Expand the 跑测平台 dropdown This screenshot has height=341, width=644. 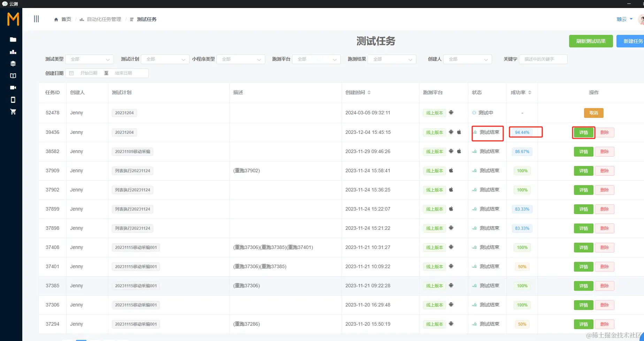(316, 59)
